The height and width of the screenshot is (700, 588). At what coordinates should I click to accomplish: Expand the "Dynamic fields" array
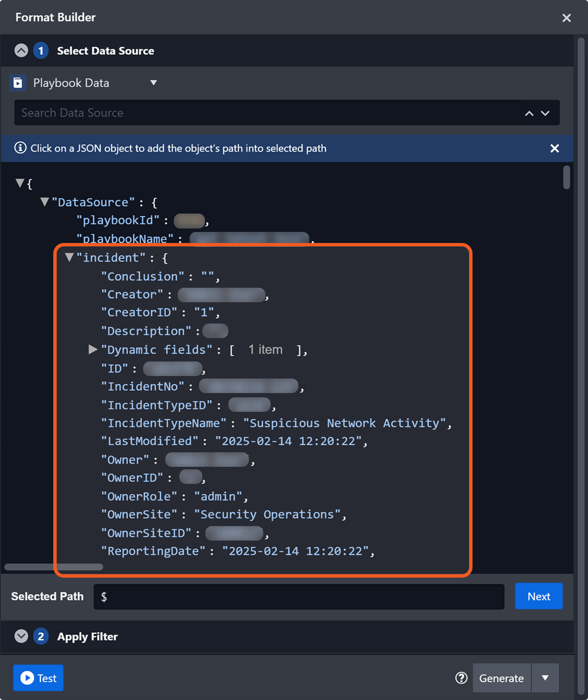[92, 350]
